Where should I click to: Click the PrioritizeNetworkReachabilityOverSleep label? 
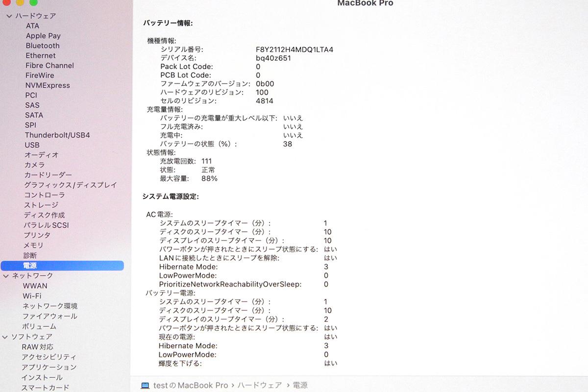pyautogui.click(x=230, y=284)
